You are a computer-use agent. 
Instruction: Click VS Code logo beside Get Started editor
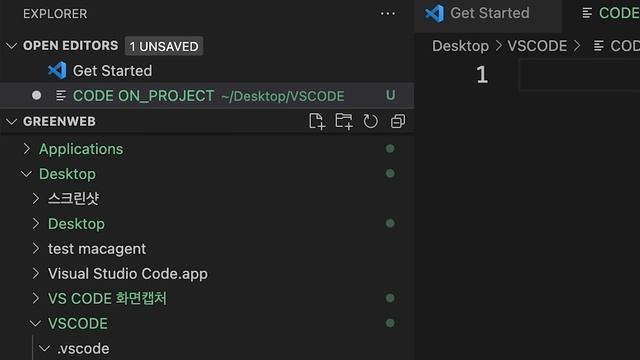57,71
